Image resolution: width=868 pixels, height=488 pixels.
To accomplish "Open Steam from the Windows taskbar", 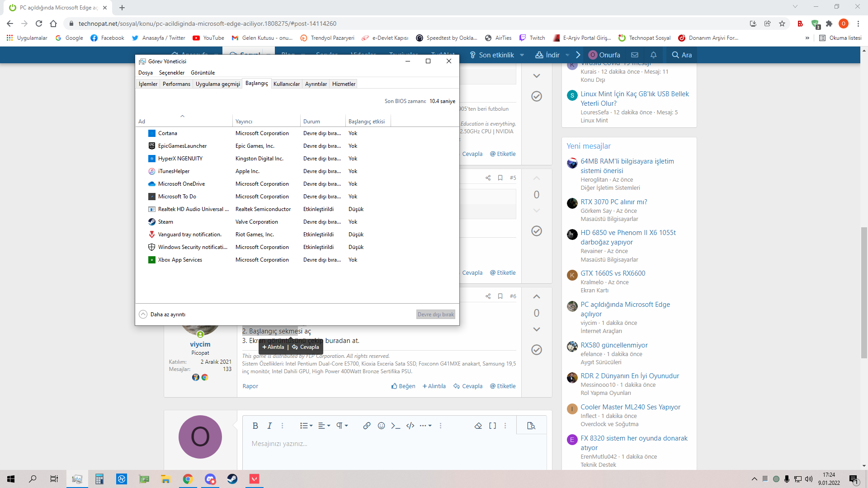I will (x=232, y=479).
